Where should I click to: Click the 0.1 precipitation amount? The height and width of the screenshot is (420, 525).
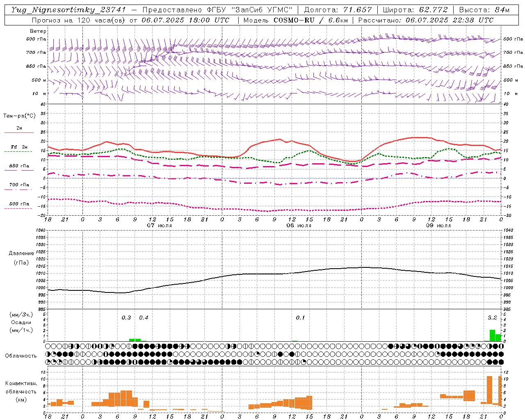(x=301, y=318)
